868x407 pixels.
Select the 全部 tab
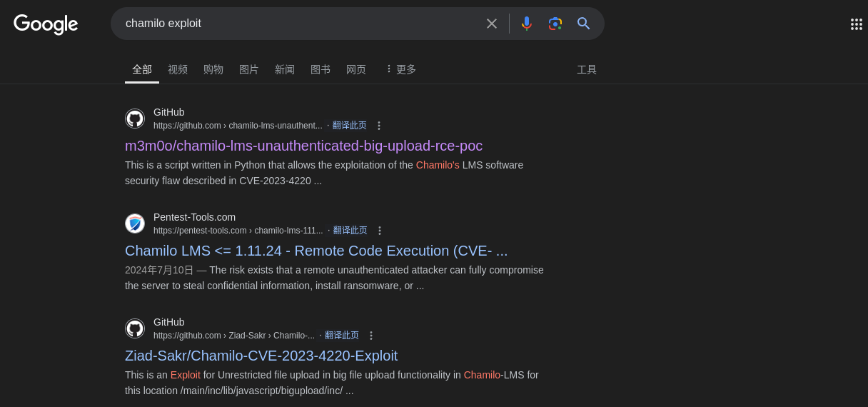[x=142, y=70]
